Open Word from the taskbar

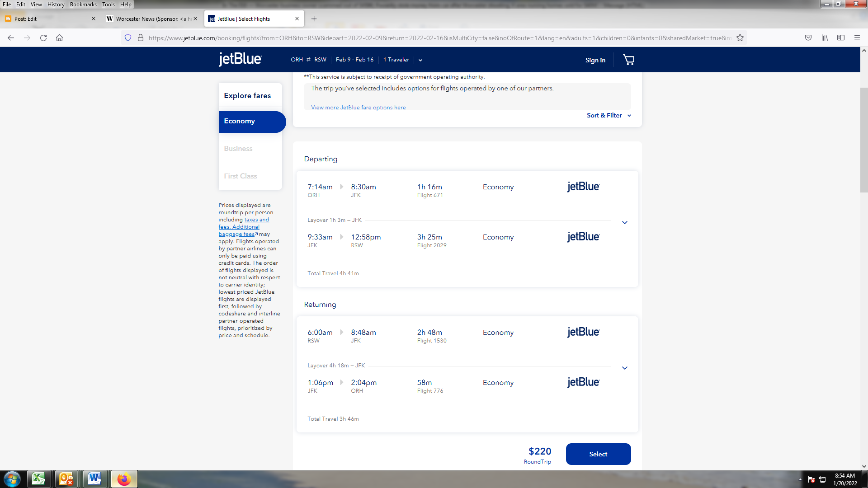[x=94, y=479]
